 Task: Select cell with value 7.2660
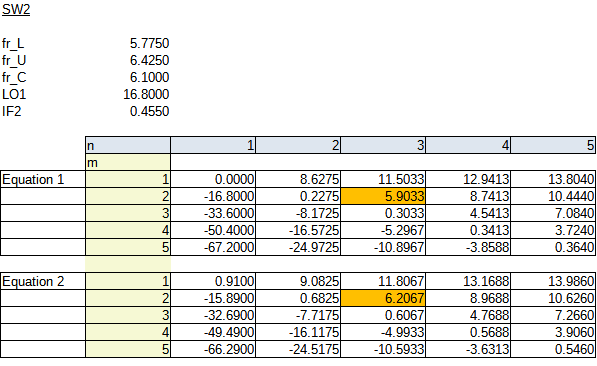553,315
